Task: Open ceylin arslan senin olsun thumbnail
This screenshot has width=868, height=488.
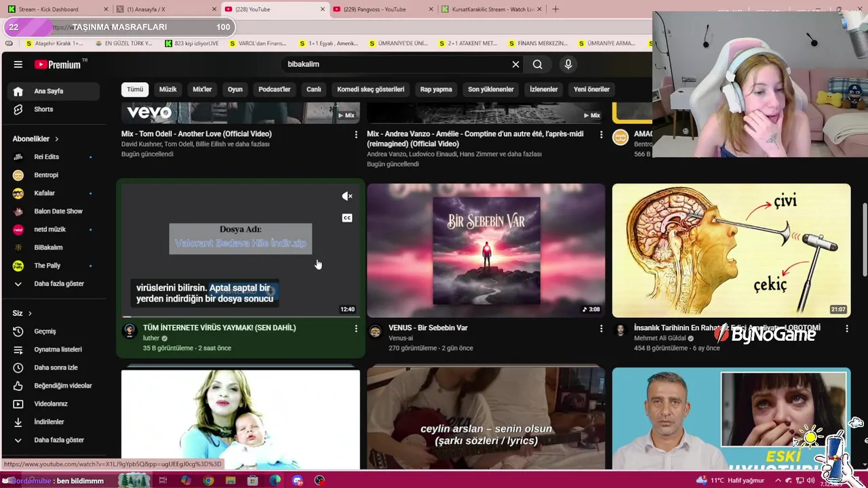Action: click(486, 419)
